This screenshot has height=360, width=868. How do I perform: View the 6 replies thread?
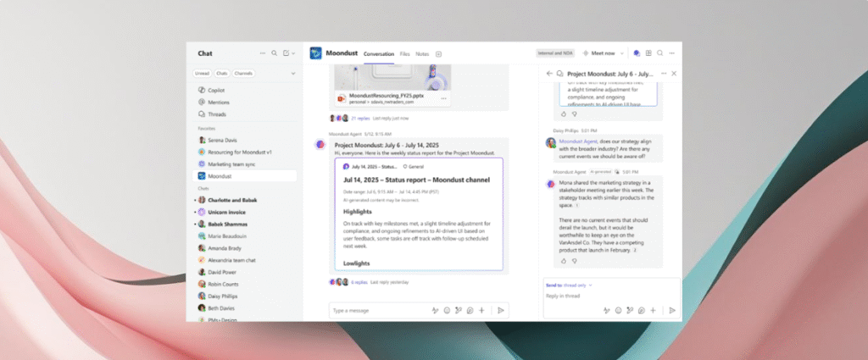(359, 282)
